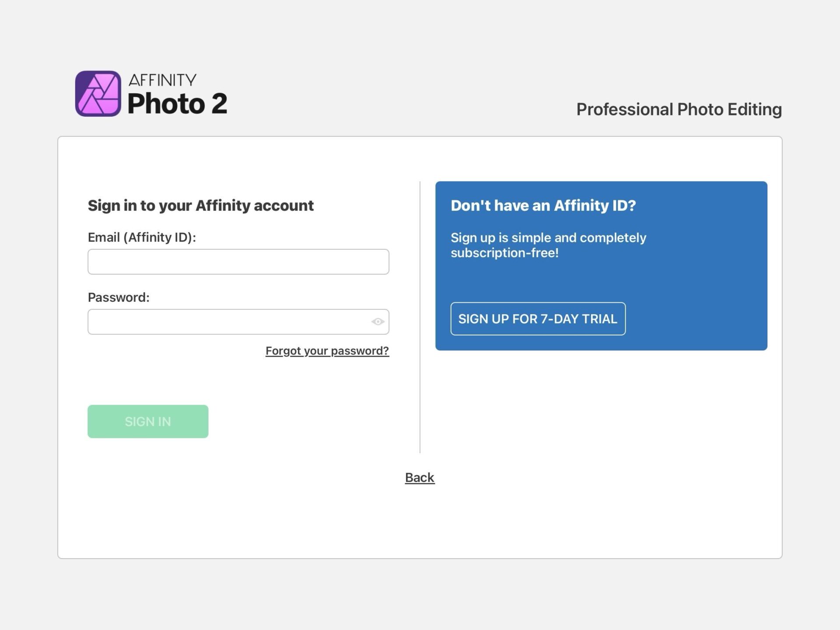Select the "Email (Affinity ID):" field label

coord(142,238)
